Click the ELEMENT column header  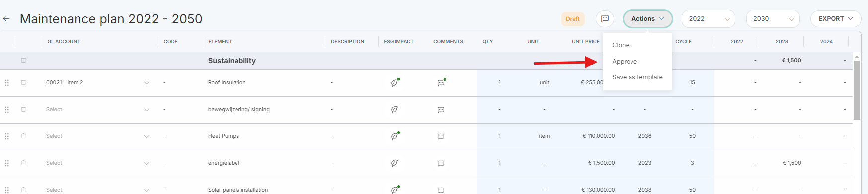220,42
